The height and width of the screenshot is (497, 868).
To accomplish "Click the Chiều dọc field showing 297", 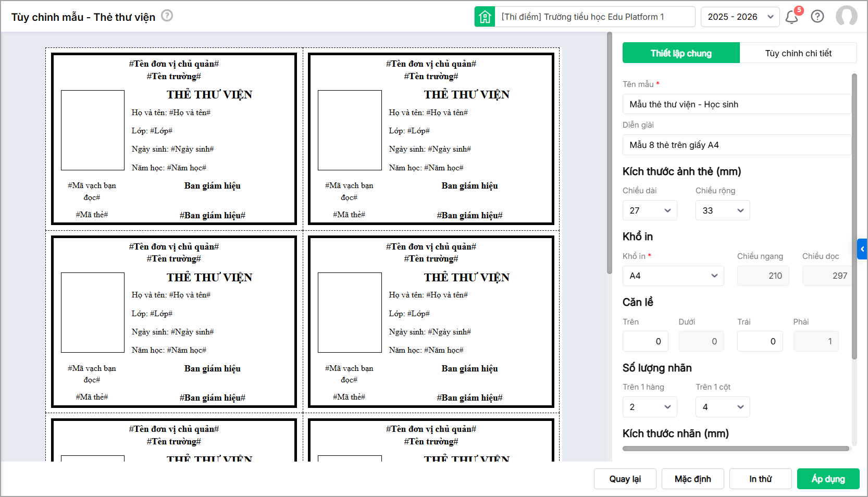I will (827, 276).
